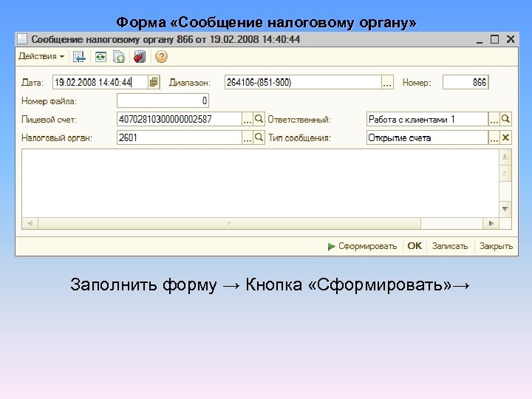The height and width of the screenshot is (399, 532).
Task: Click the magnifier next to Ответственный
Action: click(505, 119)
